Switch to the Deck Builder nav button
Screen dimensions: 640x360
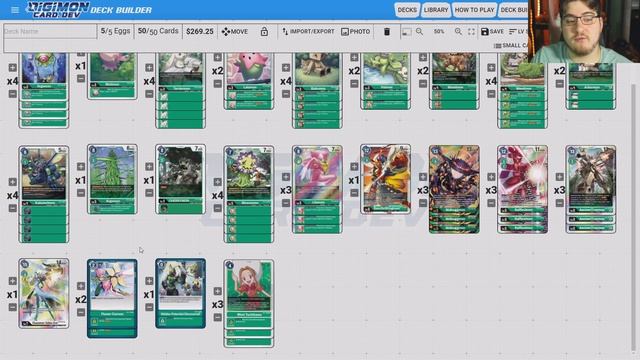click(x=513, y=10)
